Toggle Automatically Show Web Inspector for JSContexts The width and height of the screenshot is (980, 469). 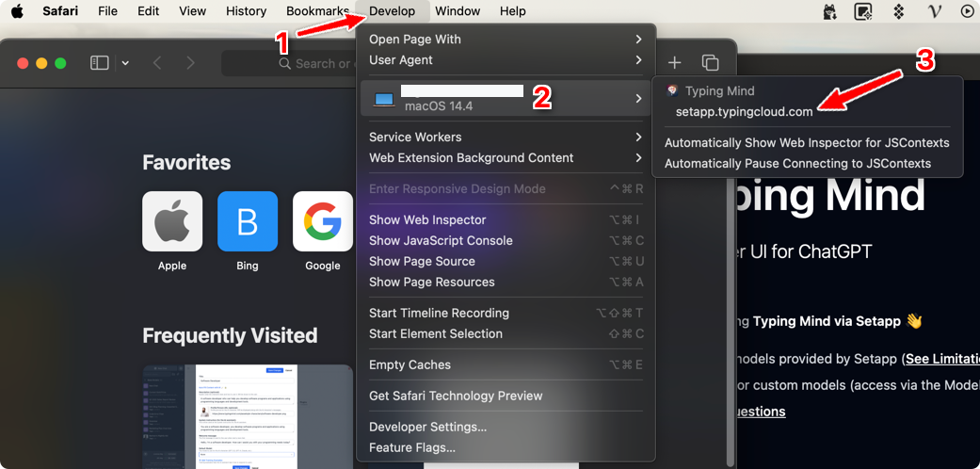pos(807,142)
